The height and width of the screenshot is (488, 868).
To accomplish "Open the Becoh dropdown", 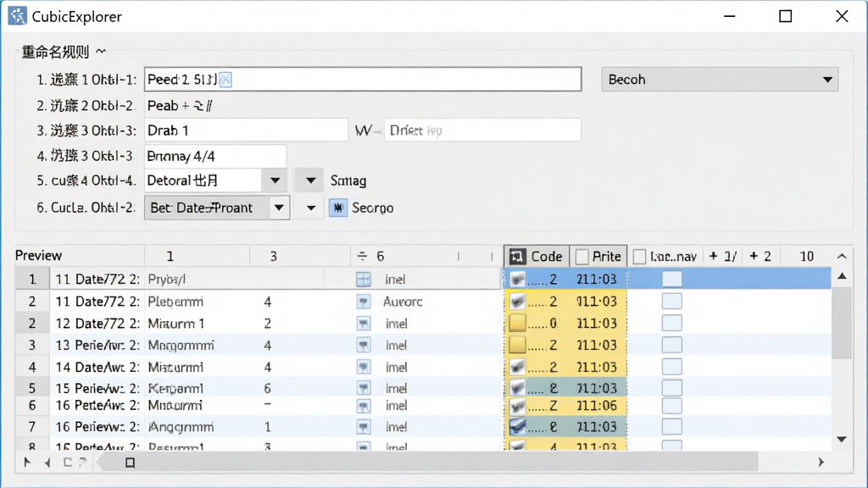I will pyautogui.click(x=720, y=80).
